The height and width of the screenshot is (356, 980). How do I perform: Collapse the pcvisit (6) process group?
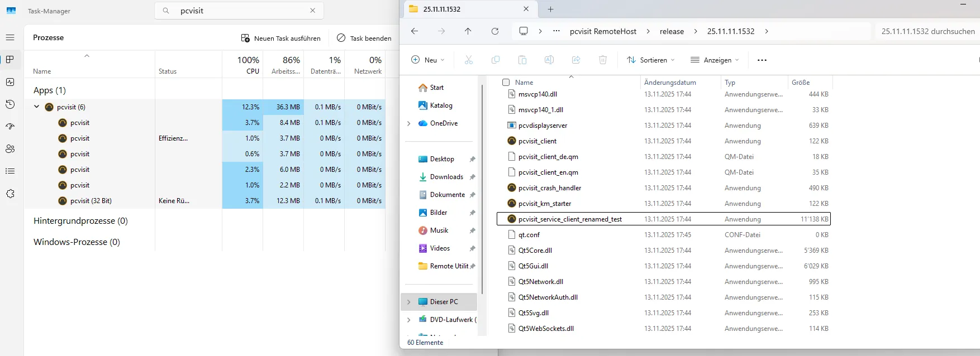[37, 107]
